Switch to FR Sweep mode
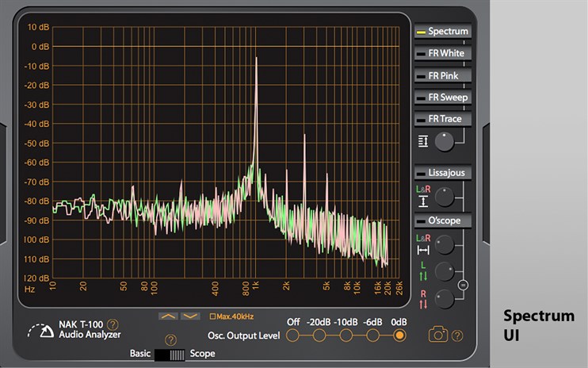 pos(442,98)
